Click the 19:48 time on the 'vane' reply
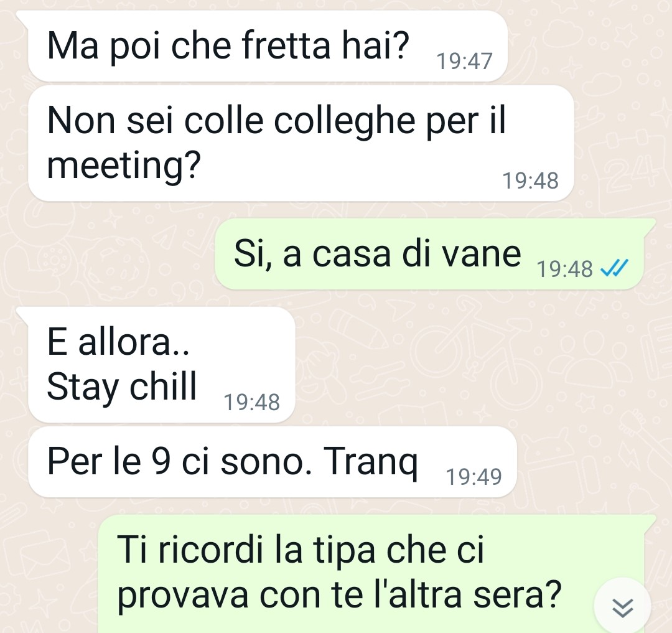The image size is (672, 633). [564, 269]
